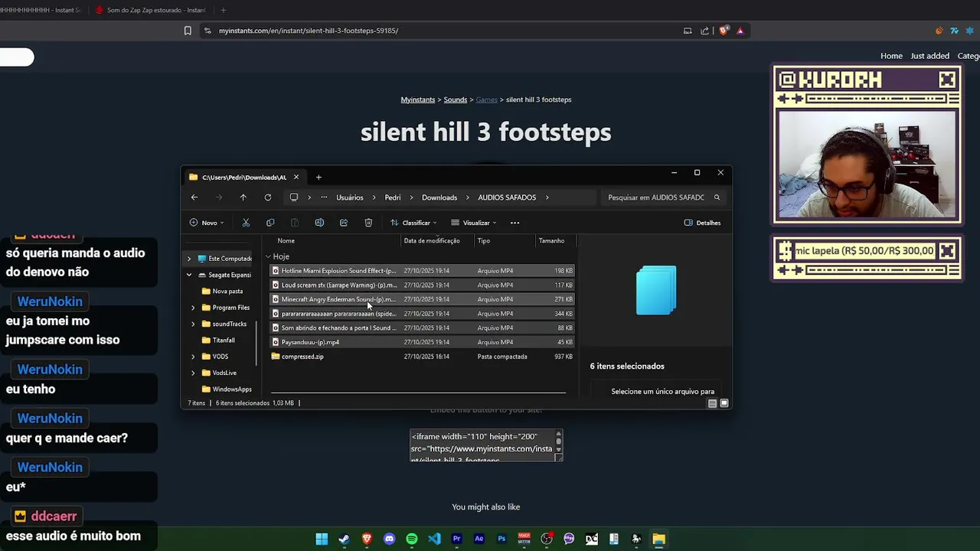Click the Windows Start button
This screenshot has height=551, width=980.
pyautogui.click(x=322, y=539)
